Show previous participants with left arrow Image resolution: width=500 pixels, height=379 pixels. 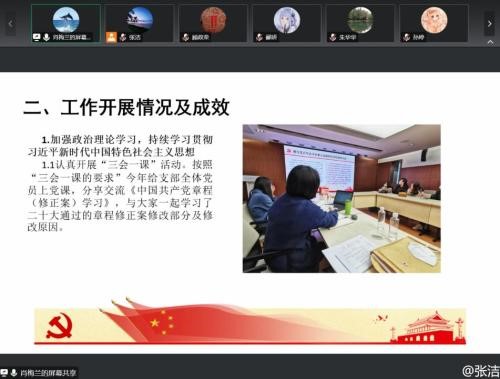click(x=11, y=24)
